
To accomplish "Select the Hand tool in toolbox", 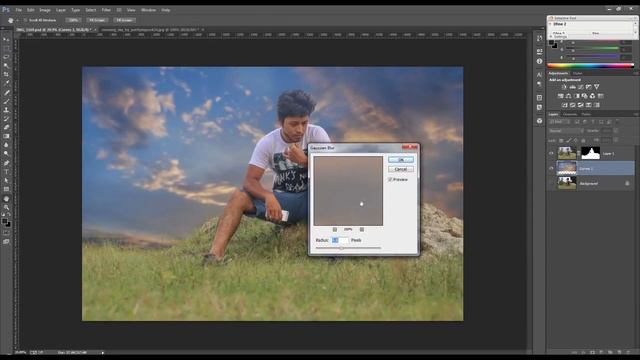I will click(6, 199).
